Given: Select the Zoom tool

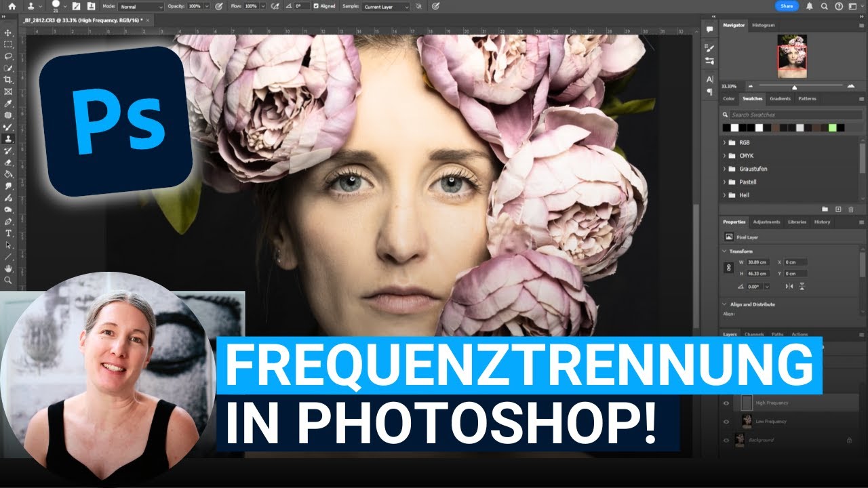Looking at the screenshot, I should (8, 280).
